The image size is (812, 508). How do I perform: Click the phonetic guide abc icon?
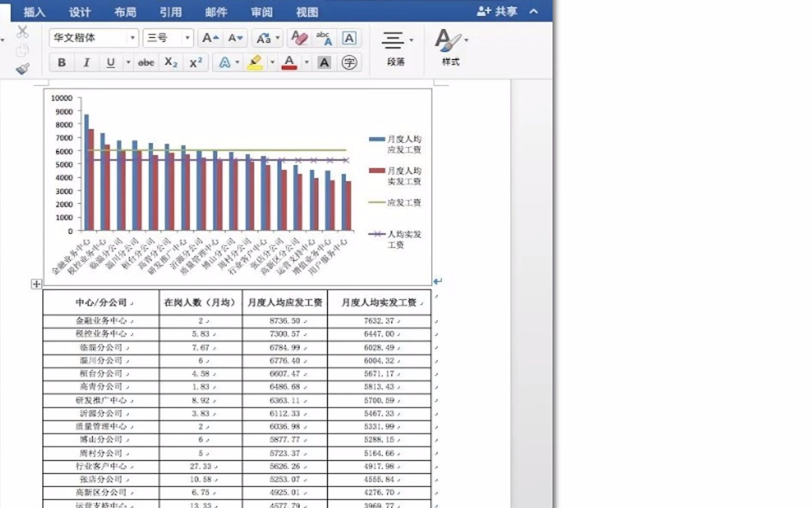tap(324, 38)
